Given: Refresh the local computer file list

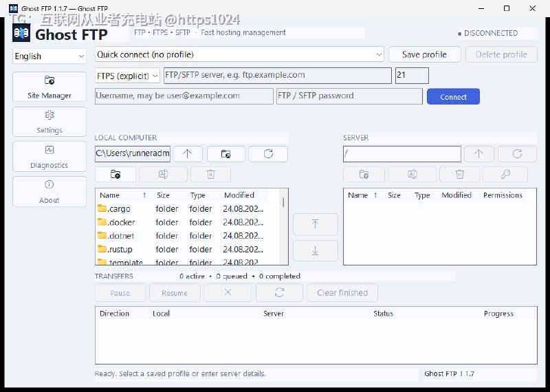Looking at the screenshot, I should [268, 154].
